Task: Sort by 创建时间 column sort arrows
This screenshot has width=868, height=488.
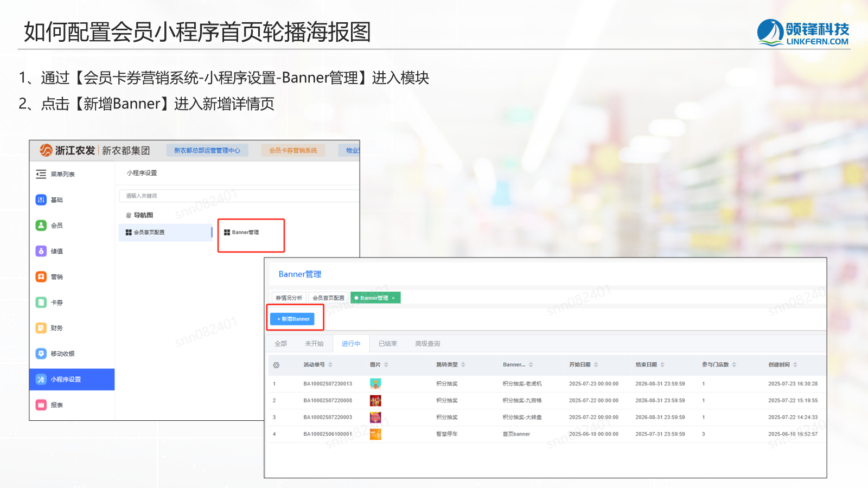Action: pyautogui.click(x=795, y=365)
